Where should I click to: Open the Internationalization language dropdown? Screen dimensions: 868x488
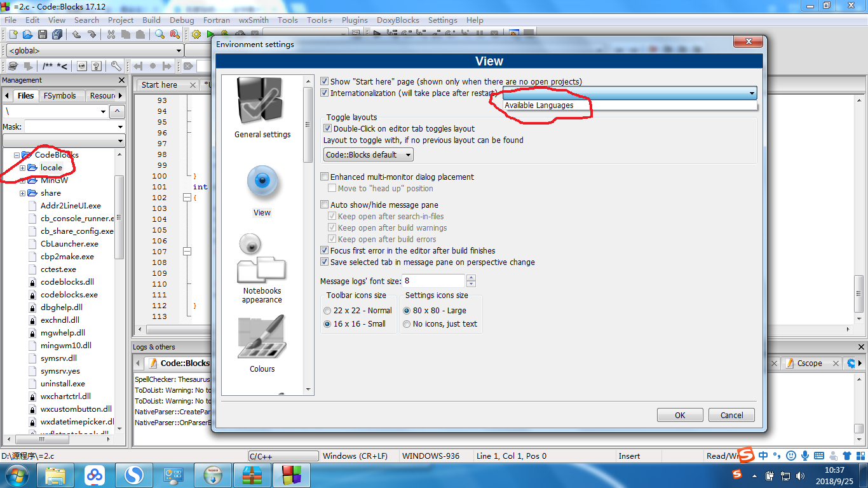pyautogui.click(x=630, y=93)
